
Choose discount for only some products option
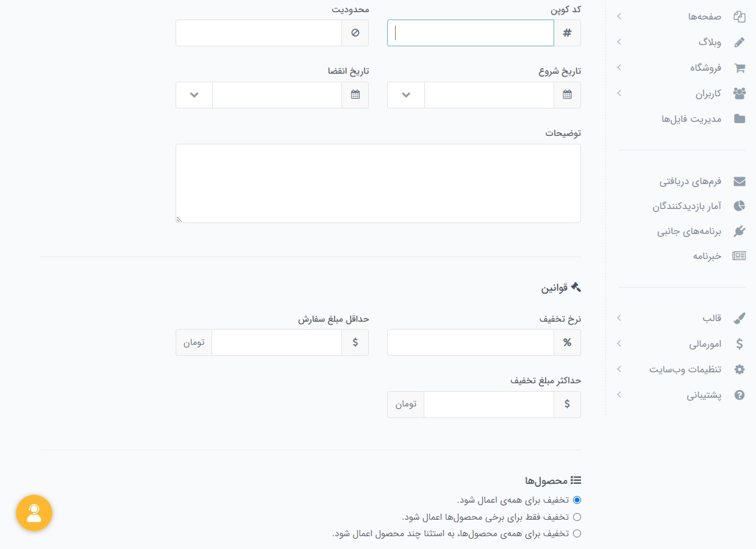coord(577,516)
